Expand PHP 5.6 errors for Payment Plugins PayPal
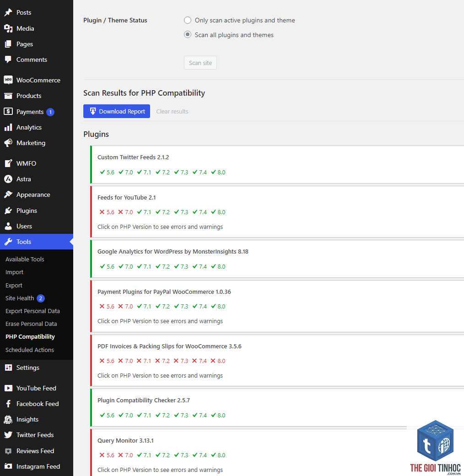 tap(107, 306)
